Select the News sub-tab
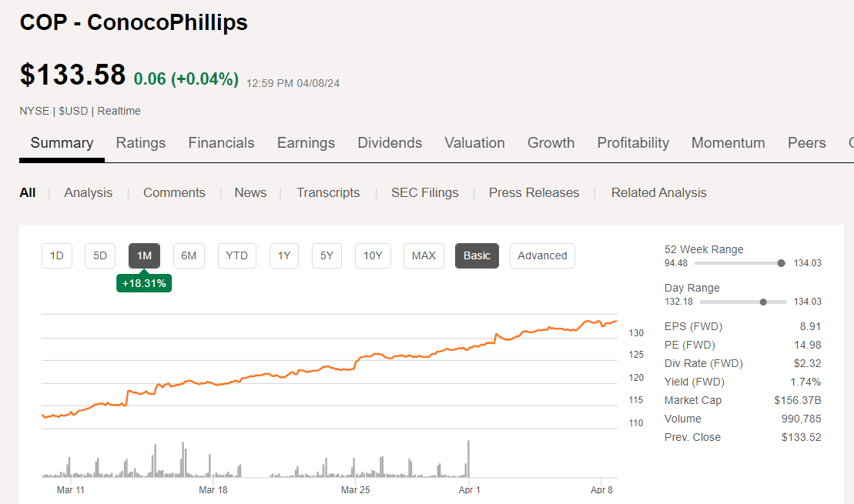Viewport: 854px width, 504px height. click(x=250, y=192)
